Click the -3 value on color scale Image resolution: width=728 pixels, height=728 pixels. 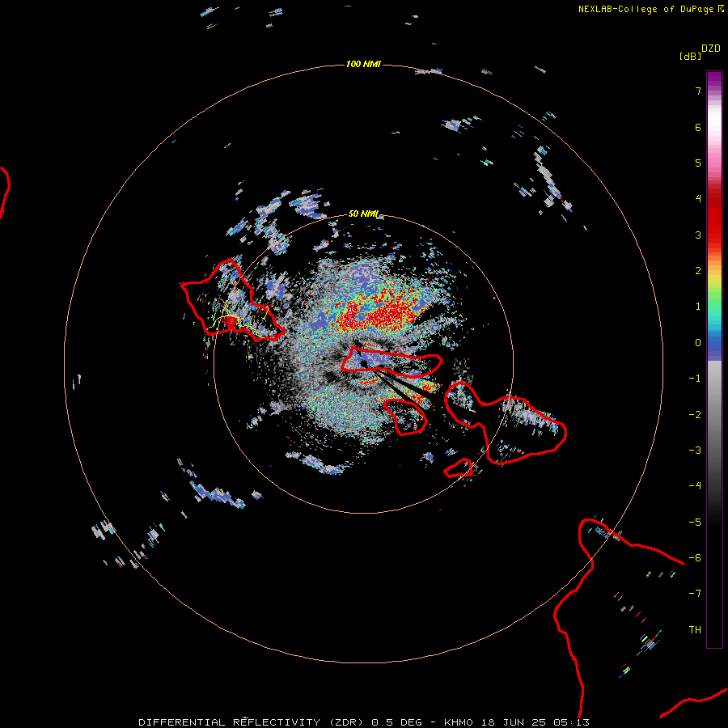click(695, 451)
